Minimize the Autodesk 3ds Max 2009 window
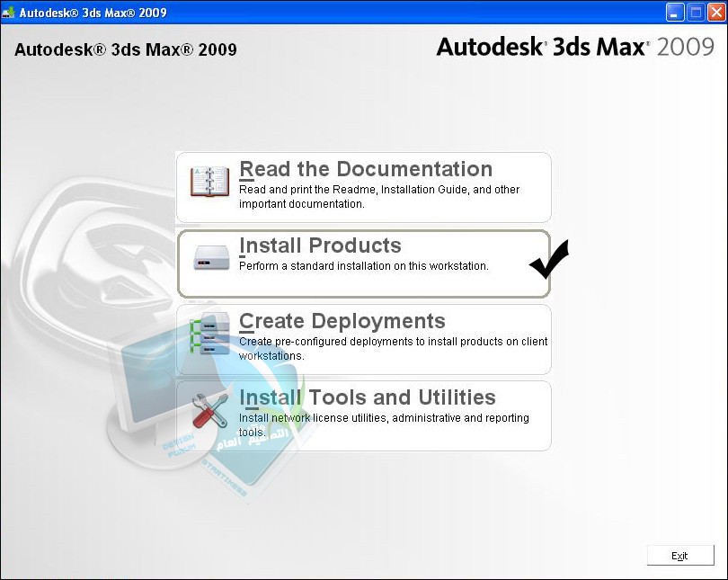Viewport: 728px width, 580px height. click(675, 12)
